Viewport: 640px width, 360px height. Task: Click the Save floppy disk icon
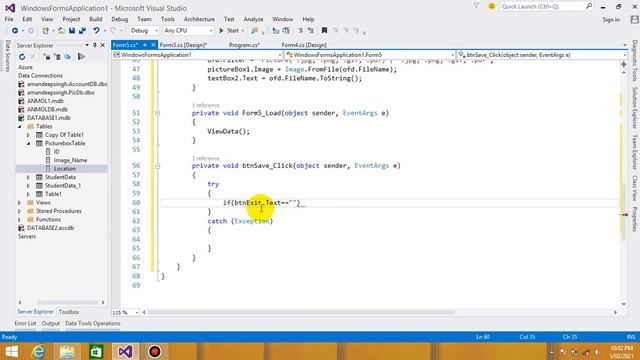point(72,31)
